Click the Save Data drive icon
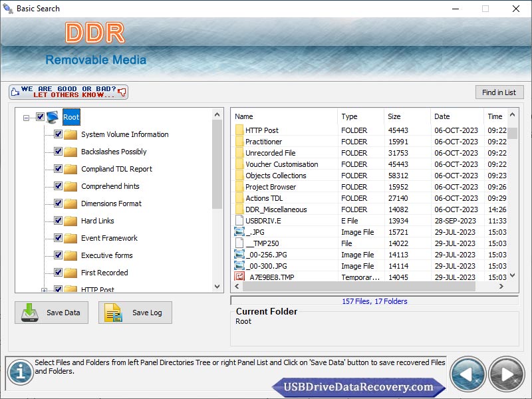 [x=29, y=313]
